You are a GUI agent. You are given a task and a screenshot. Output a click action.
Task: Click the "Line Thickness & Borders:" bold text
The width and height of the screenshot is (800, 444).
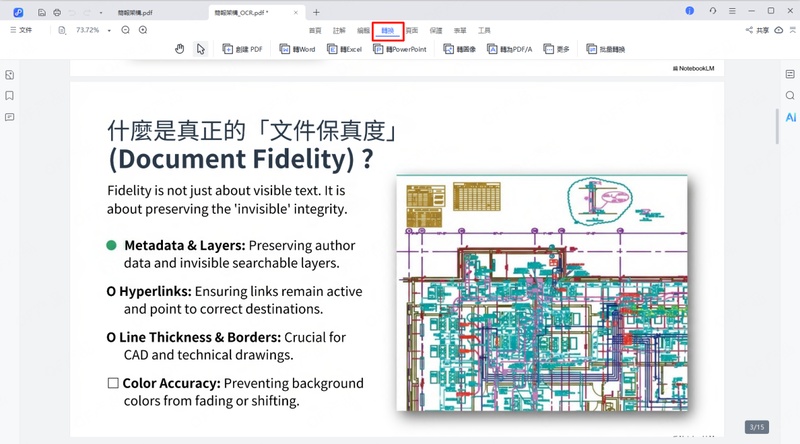pyautogui.click(x=200, y=337)
